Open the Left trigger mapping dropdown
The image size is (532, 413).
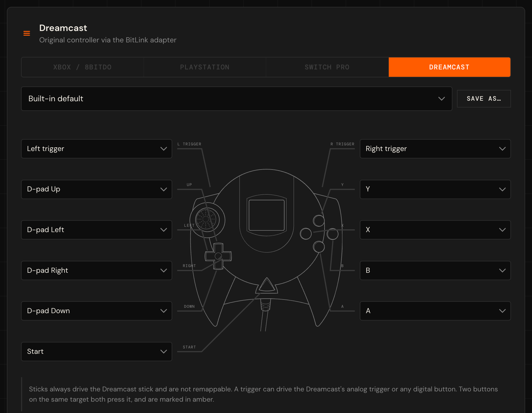click(97, 149)
